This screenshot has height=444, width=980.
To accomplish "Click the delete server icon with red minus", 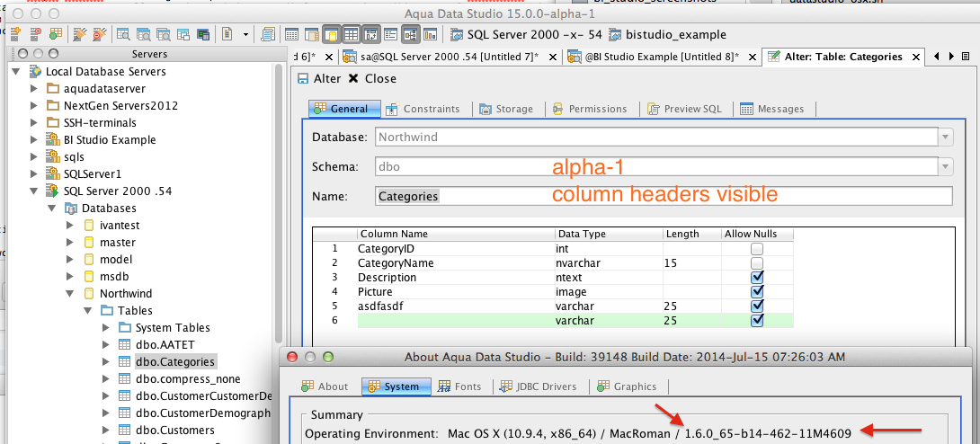I will tap(36, 35).
